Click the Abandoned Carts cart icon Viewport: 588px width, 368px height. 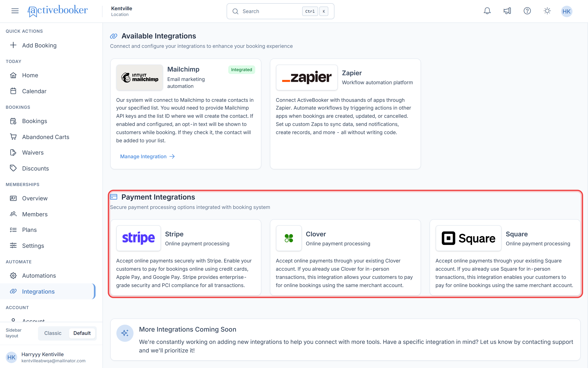[x=13, y=137]
